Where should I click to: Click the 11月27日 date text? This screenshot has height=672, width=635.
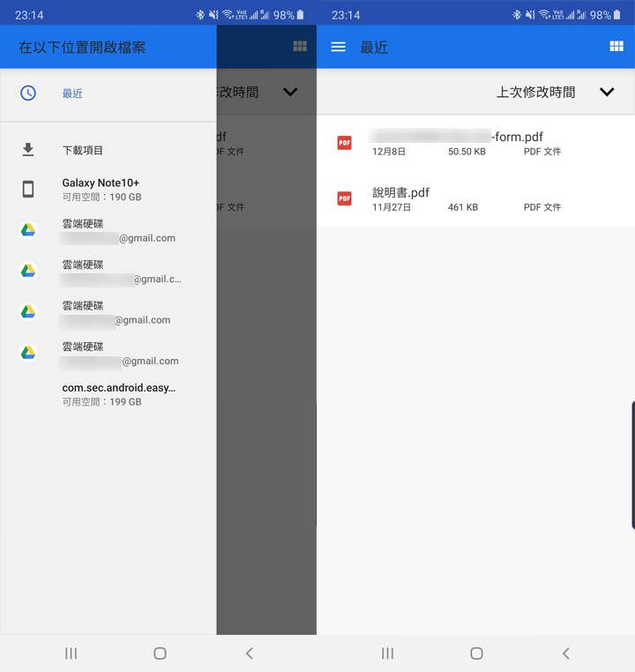click(392, 207)
